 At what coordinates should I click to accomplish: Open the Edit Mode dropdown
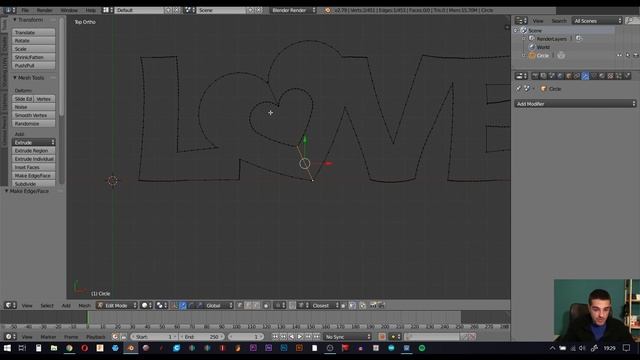117,305
